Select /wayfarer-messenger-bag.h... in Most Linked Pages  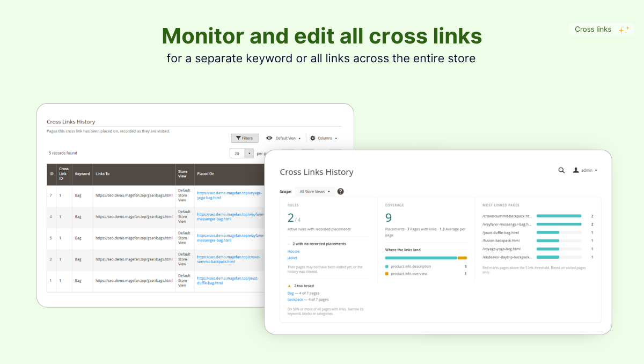pos(507,224)
